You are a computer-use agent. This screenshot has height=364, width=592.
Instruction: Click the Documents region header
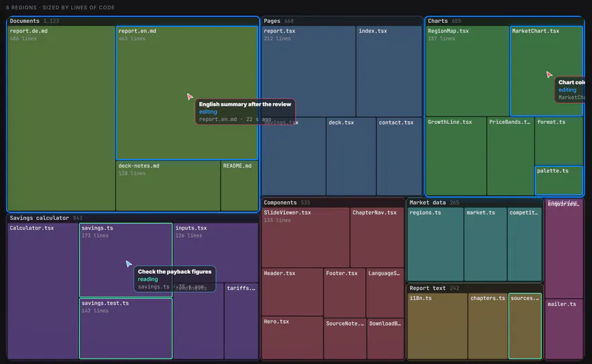coord(133,21)
